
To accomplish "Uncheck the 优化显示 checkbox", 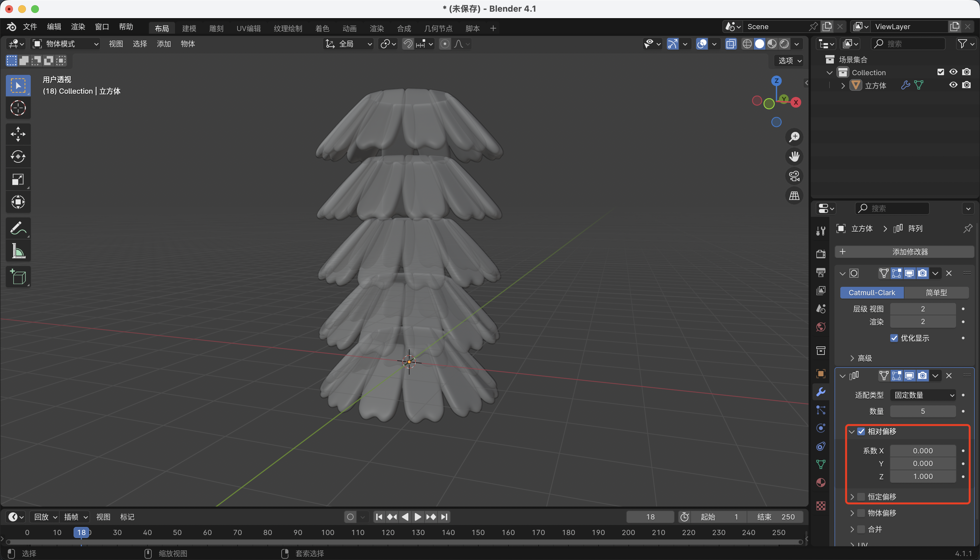I will pos(894,338).
